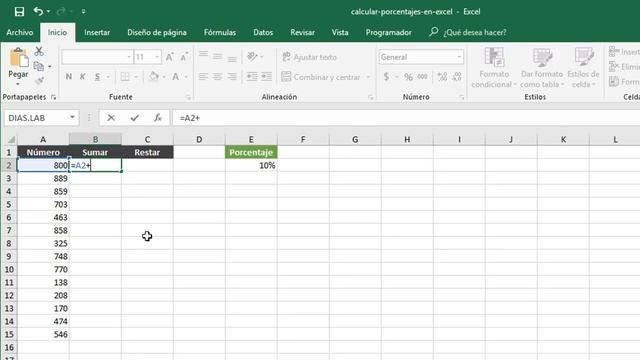Screen dimensions: 640x360
Task: Decrease decimal places
Action: point(457,77)
